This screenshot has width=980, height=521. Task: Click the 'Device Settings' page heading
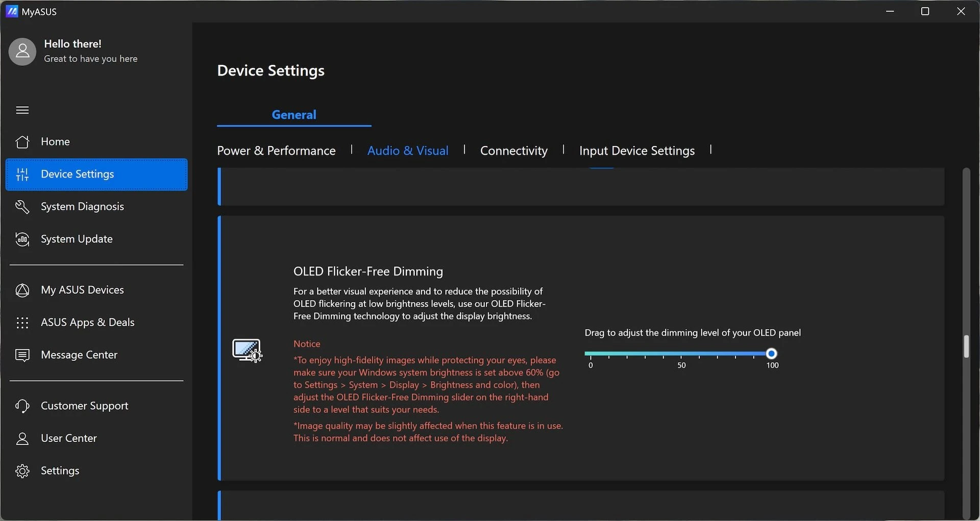pos(271,70)
